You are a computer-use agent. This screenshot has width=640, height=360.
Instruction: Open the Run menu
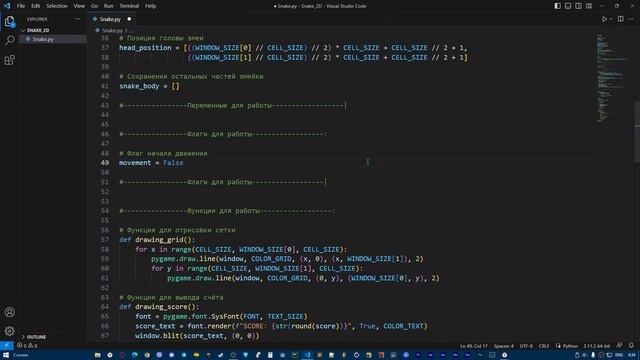(108, 6)
